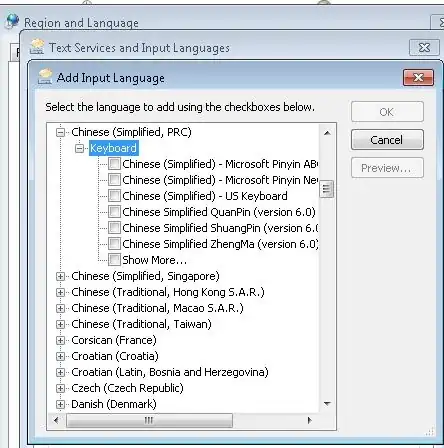Select Corsican (France) label
The height and width of the screenshot is (448, 444).
(x=114, y=340)
